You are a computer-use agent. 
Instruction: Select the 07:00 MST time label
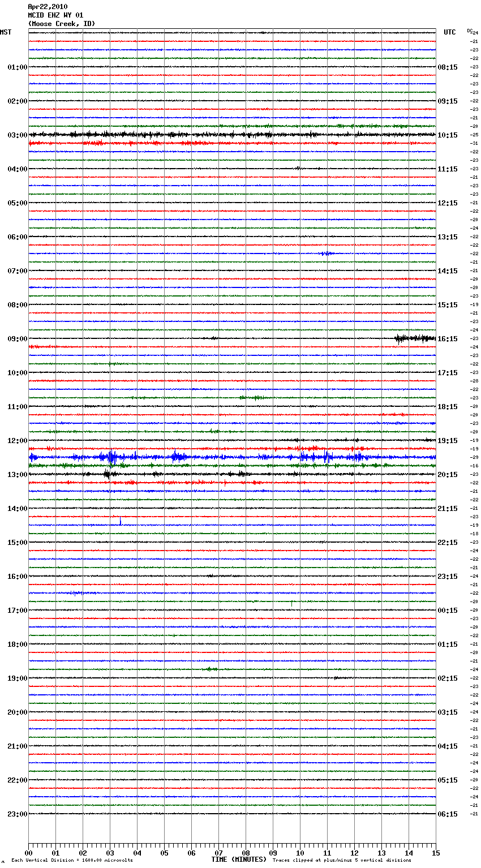17,271
